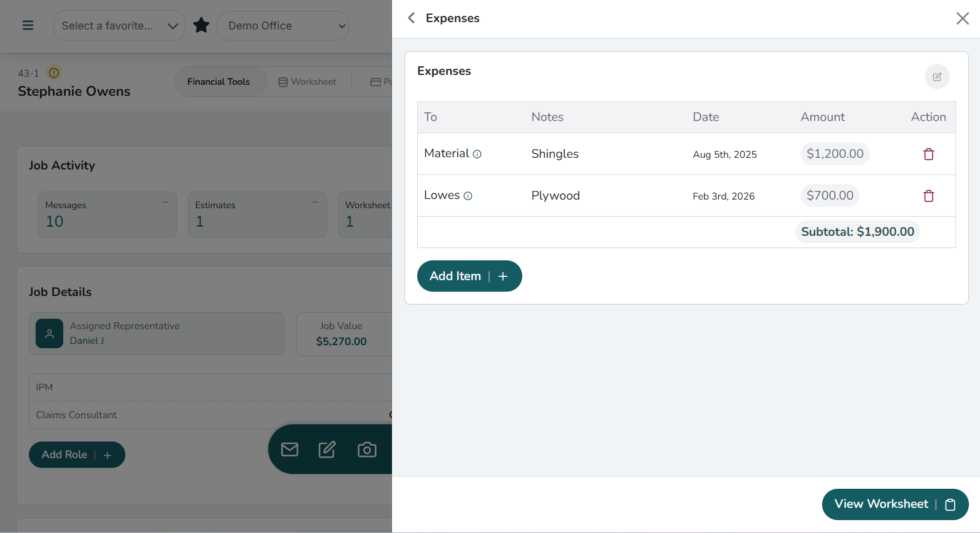Go back using Expenses back arrow
The width and height of the screenshot is (980, 533).
click(x=412, y=18)
